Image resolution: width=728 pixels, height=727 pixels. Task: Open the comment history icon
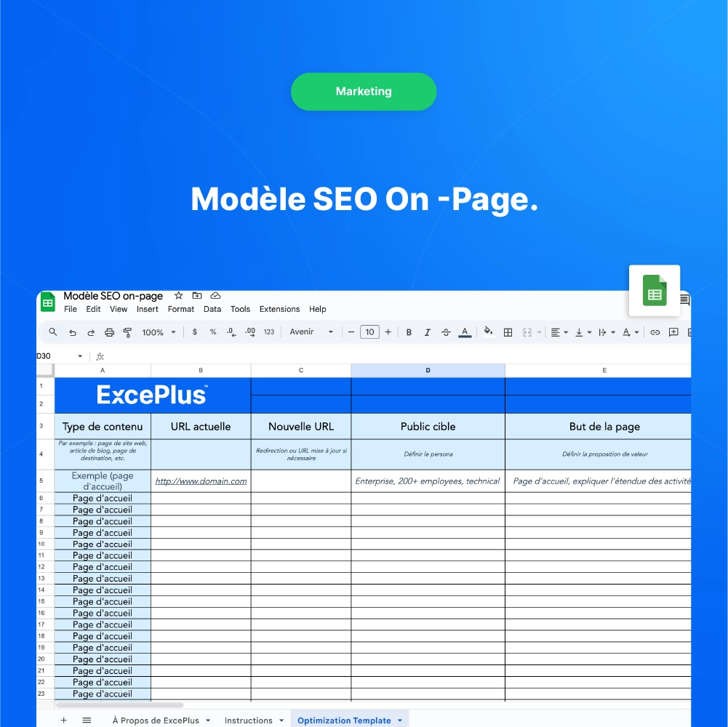[x=685, y=300]
